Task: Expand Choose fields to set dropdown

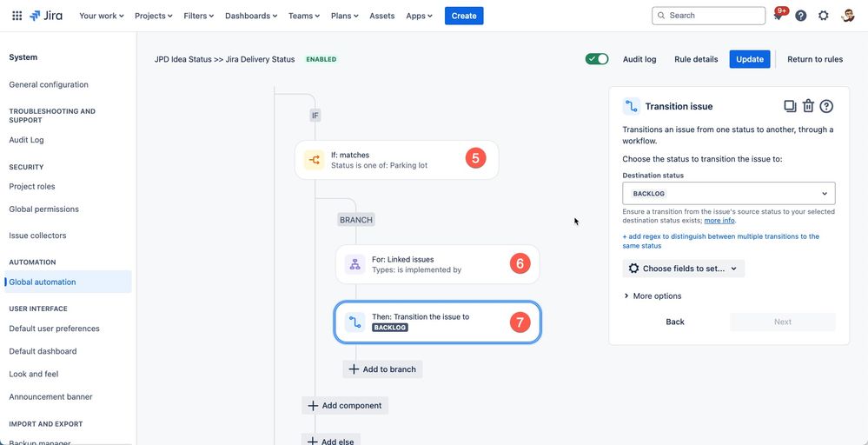Action: (x=683, y=269)
